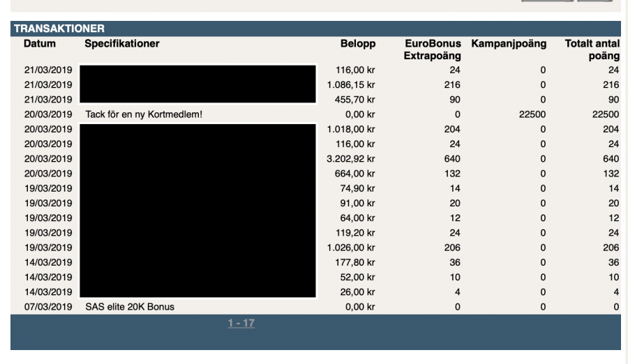The image size is (628, 364).
Task: Click the EuroBonus Extrapoäng column header
Action: point(432,50)
